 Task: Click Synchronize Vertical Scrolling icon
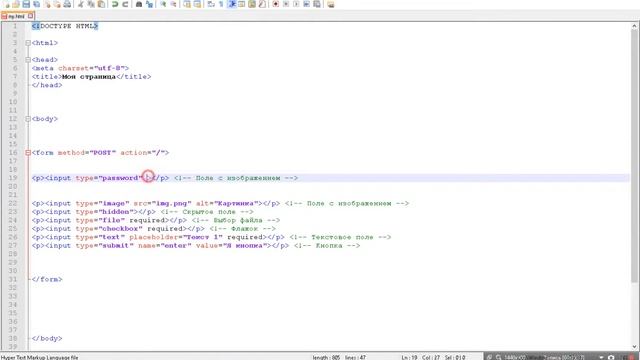187,4
